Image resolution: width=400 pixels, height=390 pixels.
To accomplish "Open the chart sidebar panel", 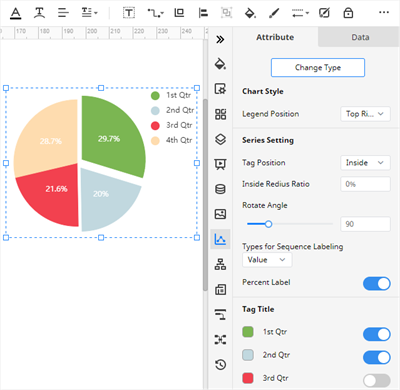I will click(220, 239).
